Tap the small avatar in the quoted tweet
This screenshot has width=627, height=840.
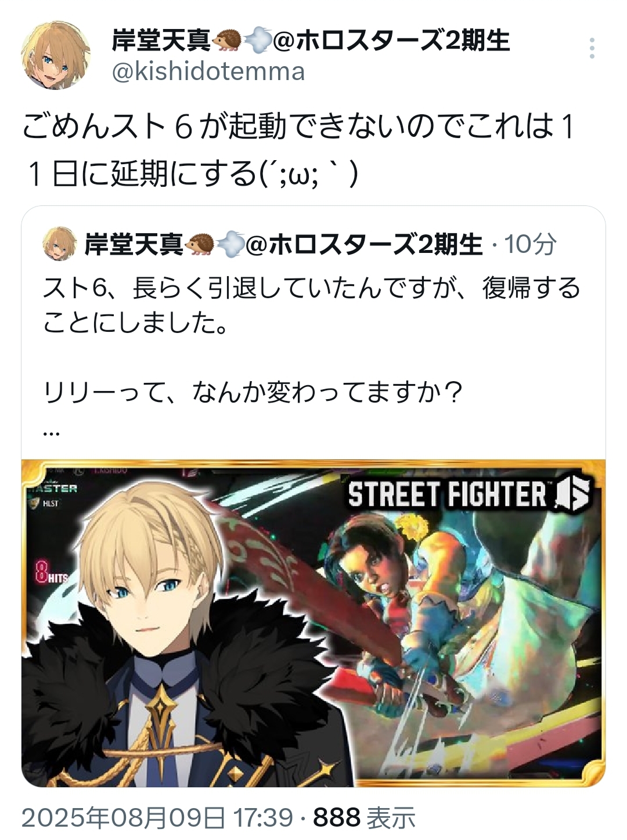[60, 244]
